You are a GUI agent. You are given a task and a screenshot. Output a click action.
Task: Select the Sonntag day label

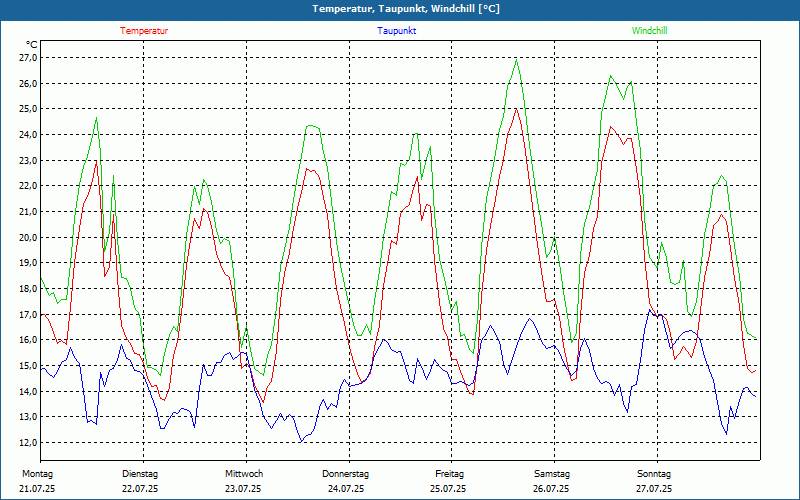(x=654, y=473)
